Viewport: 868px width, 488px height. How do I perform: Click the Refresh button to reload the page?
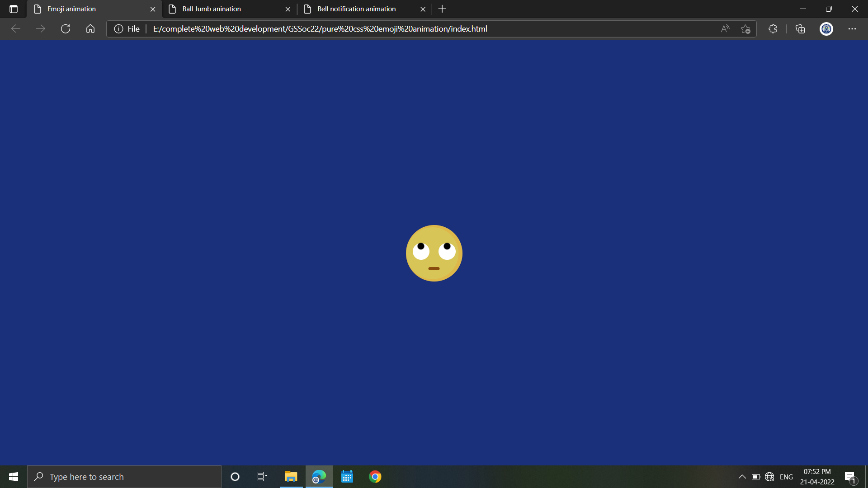click(66, 28)
